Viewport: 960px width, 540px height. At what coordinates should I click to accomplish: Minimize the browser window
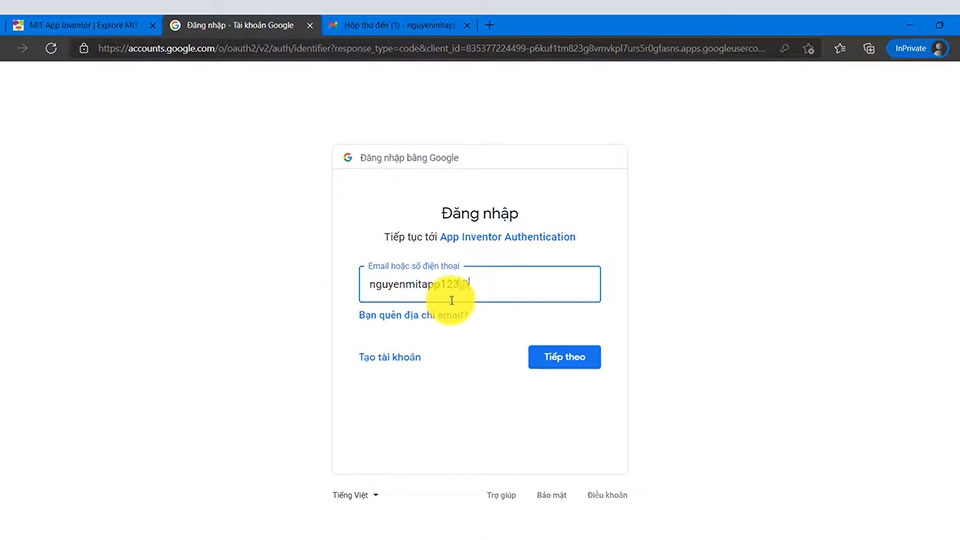pos(910,25)
